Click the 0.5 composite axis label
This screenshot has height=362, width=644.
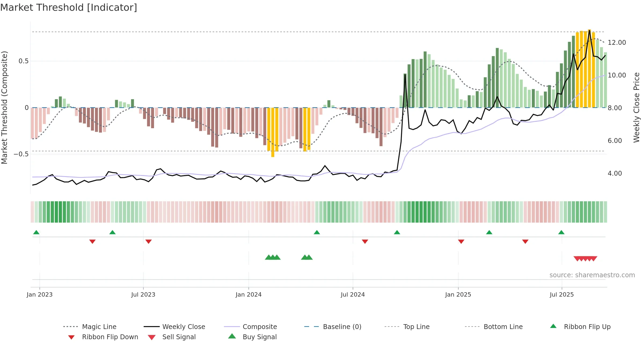pyautogui.click(x=24, y=61)
